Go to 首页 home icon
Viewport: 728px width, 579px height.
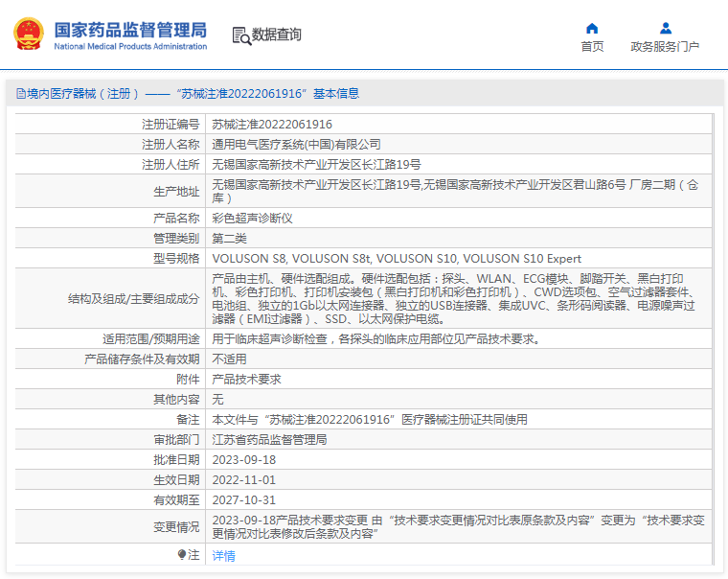click(x=592, y=29)
